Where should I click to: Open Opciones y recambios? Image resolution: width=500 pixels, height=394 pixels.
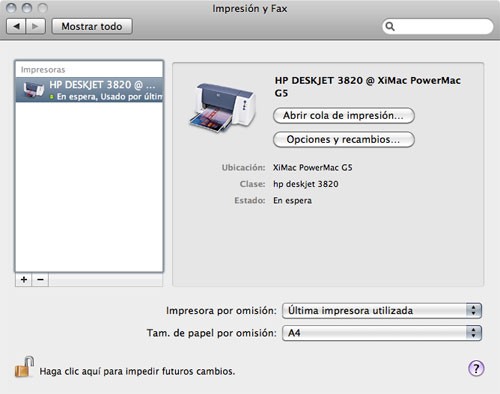(344, 139)
